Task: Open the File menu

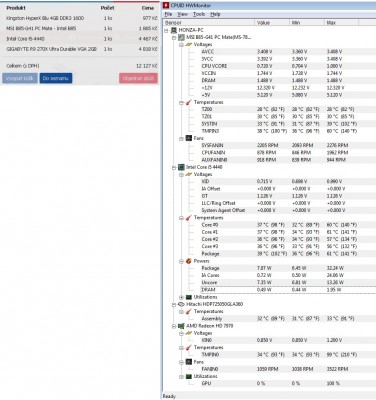Action: click(x=168, y=14)
